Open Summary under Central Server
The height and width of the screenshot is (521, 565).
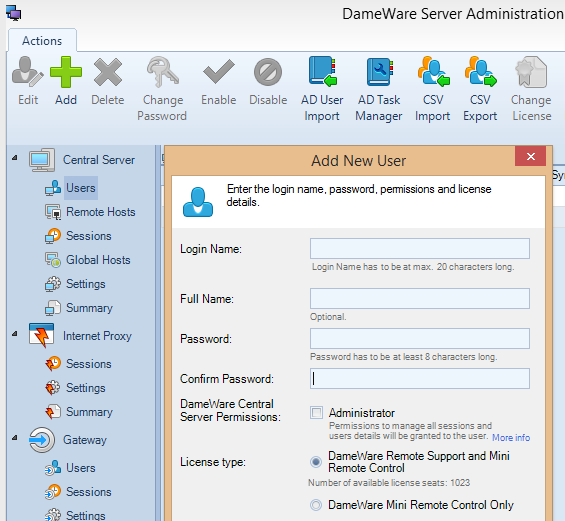coord(89,308)
